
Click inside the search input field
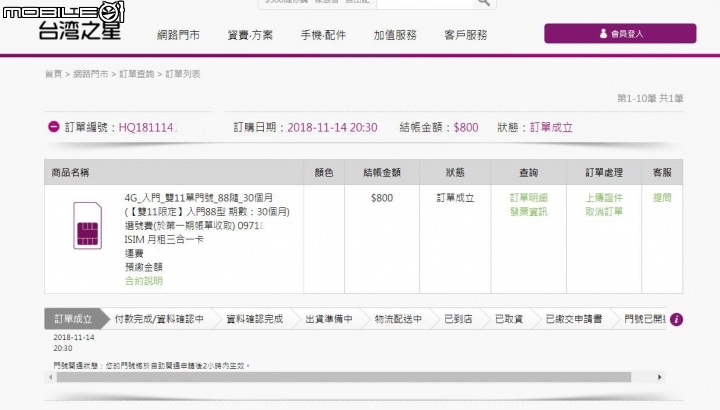coord(424,3)
